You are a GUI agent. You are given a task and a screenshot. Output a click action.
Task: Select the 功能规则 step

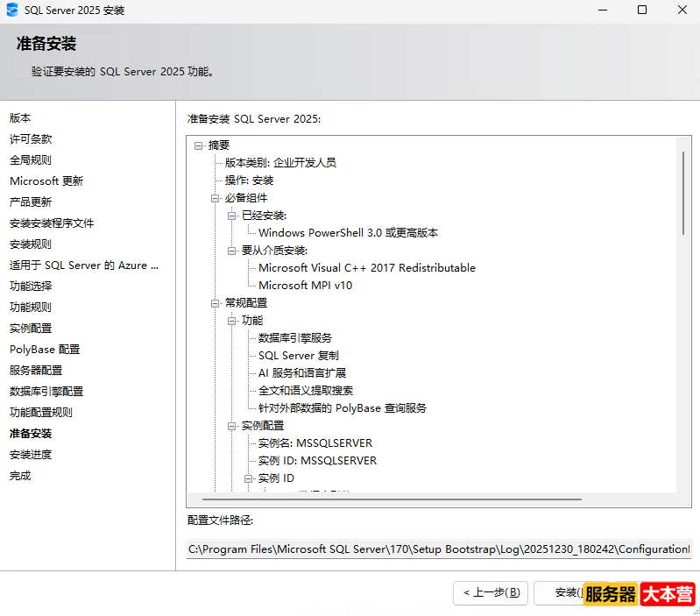(31, 307)
